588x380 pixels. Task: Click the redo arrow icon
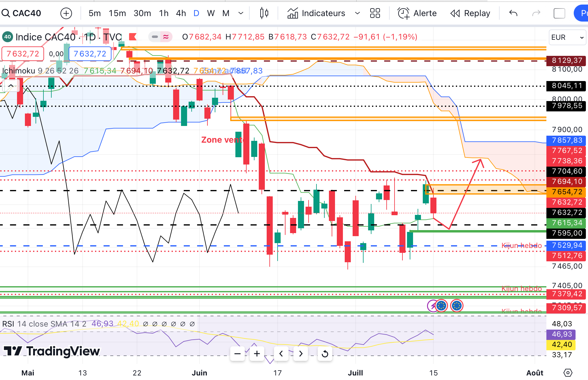536,13
